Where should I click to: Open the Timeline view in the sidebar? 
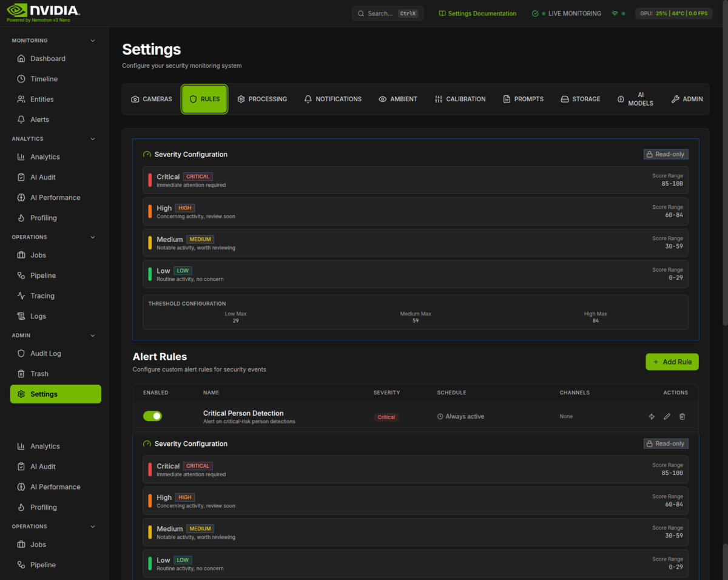pos(44,79)
